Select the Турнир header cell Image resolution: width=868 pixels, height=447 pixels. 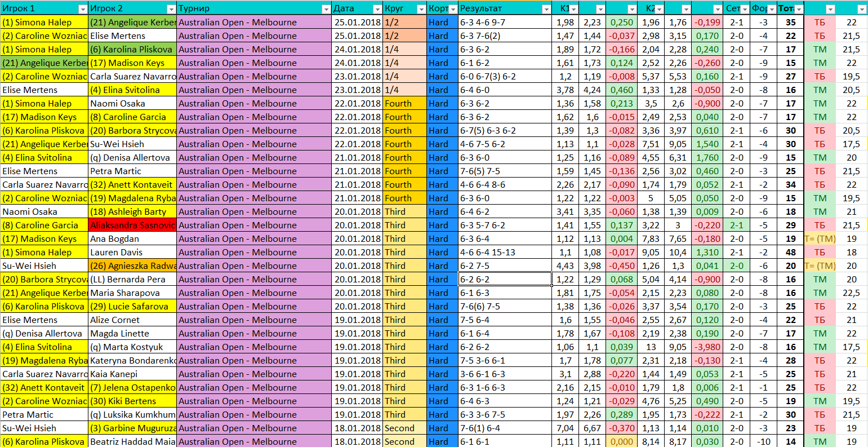click(248, 8)
